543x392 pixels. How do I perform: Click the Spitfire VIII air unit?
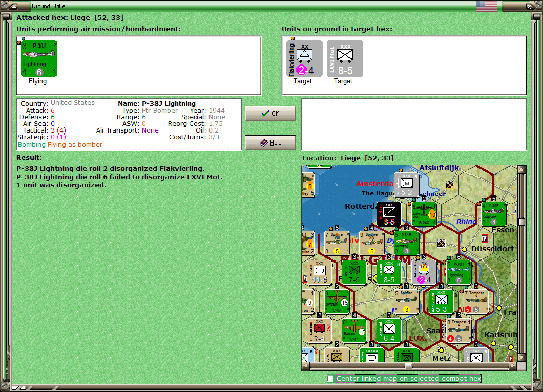[x=337, y=243]
